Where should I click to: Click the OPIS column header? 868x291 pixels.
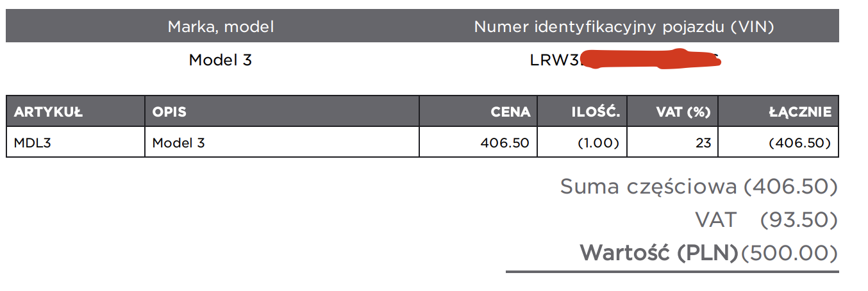(x=282, y=112)
